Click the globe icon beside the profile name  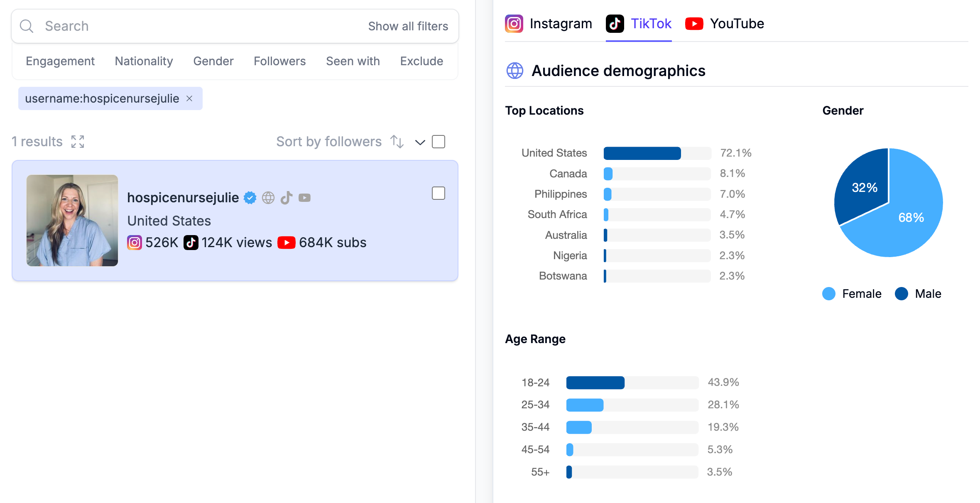268,198
